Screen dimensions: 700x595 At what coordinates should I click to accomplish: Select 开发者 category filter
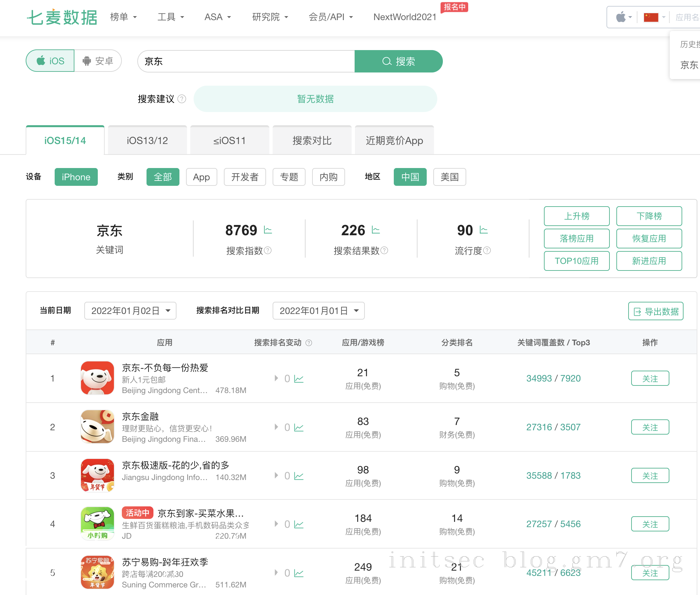tap(245, 177)
